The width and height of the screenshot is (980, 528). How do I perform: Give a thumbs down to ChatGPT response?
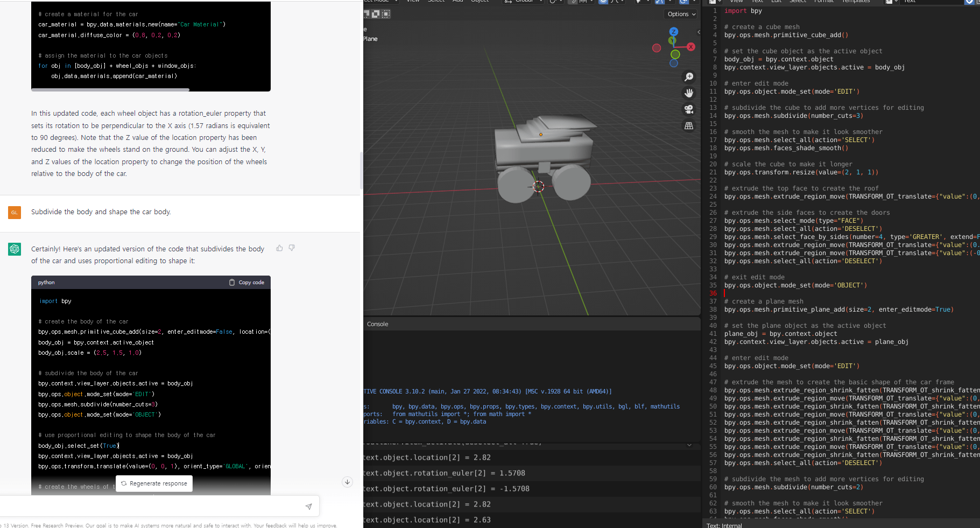[292, 248]
